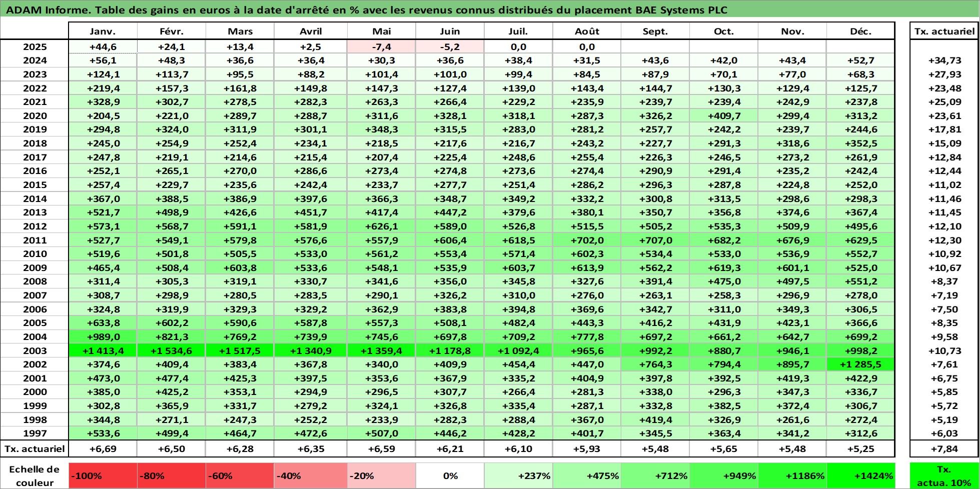Viewport: 980px width, 489px height.
Task: Click cell '+603,8' in March 2009
Action: [x=240, y=268]
